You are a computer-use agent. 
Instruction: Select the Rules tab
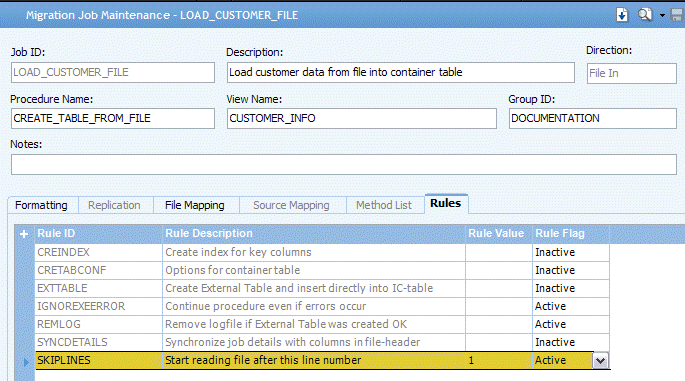446,203
